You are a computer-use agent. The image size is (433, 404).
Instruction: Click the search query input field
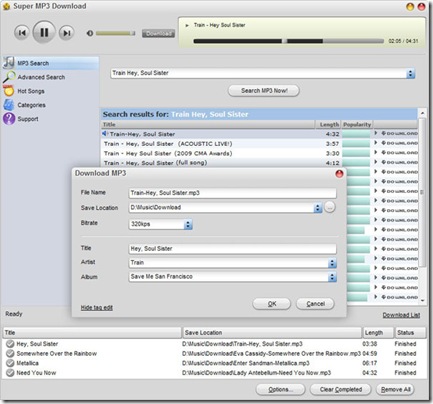click(258, 73)
